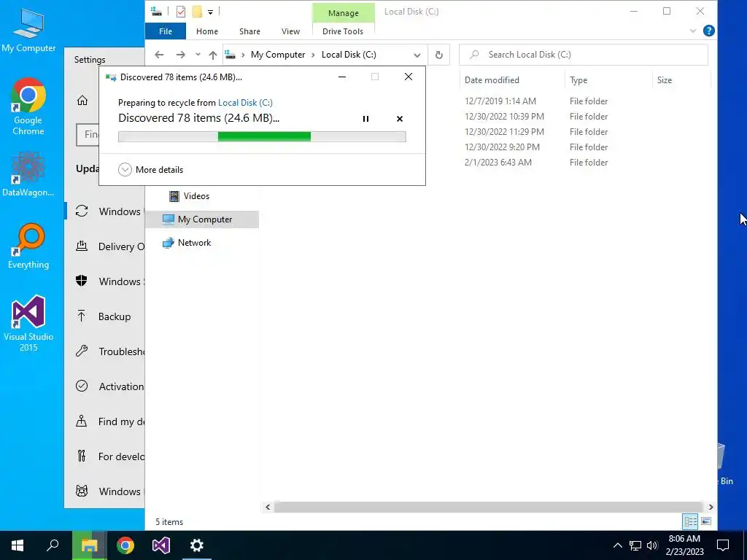The image size is (747, 560).
Task: Click New folder quick access icon
Action: (197, 12)
